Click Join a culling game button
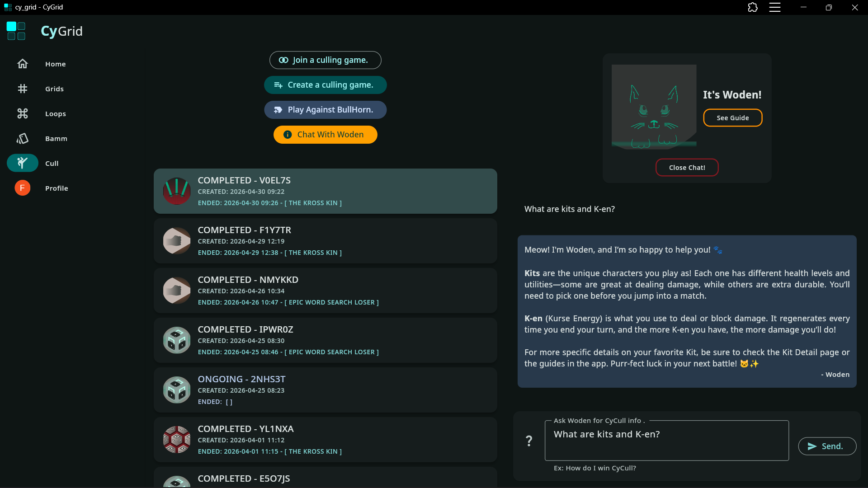 click(325, 60)
